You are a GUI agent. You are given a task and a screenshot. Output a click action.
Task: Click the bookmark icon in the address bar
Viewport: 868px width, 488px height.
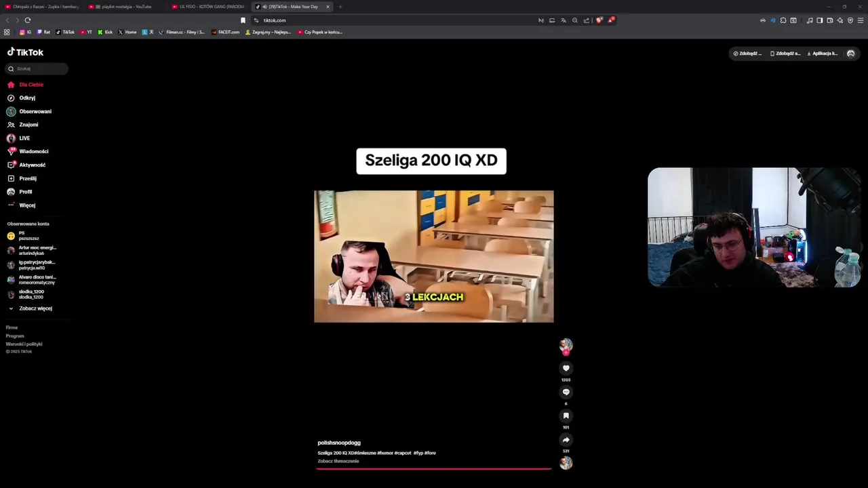click(x=243, y=20)
